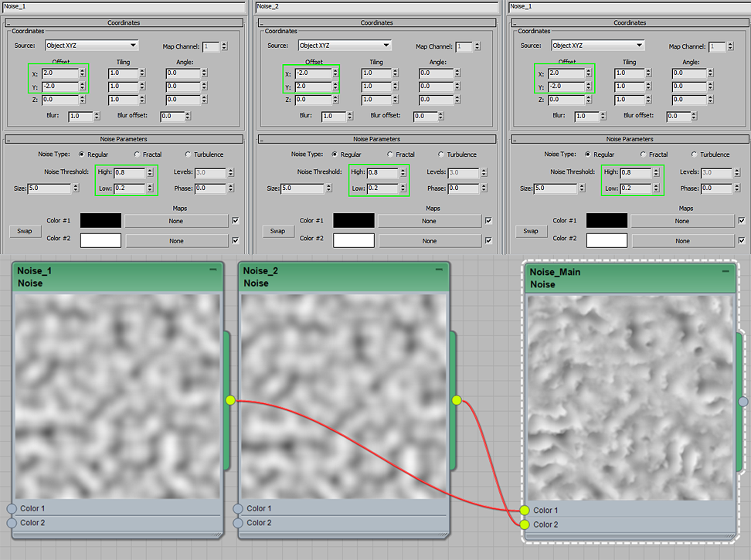
Task: Open black Color #1 swatch in Noise_2 panel
Action: tap(354, 221)
